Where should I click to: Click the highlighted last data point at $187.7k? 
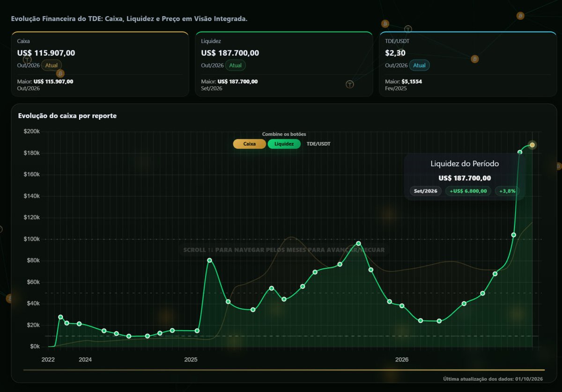coord(532,145)
